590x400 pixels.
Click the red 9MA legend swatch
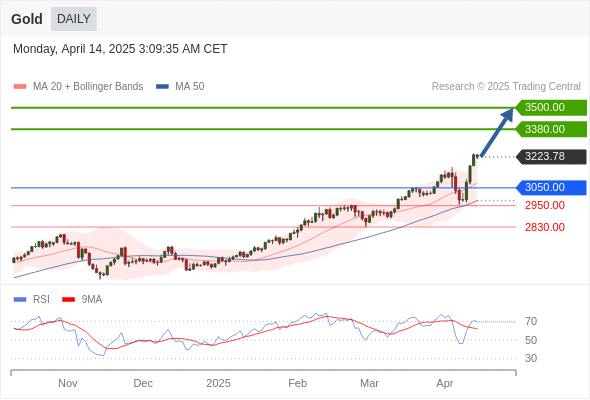68,300
